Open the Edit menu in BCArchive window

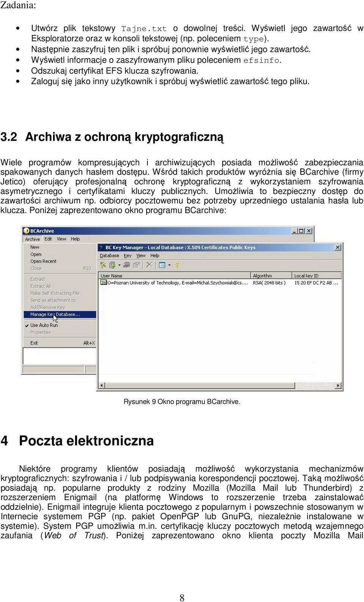(48, 239)
